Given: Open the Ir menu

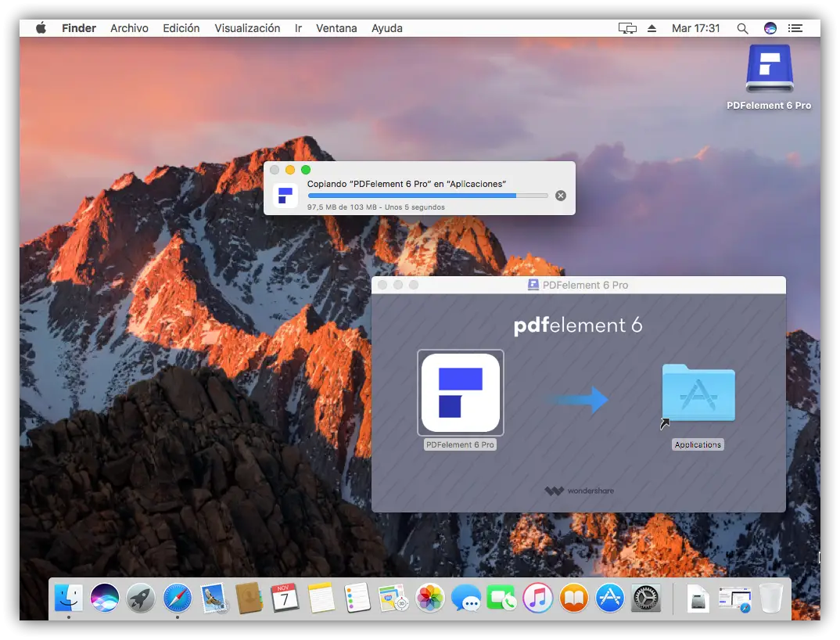Looking at the screenshot, I should point(298,28).
